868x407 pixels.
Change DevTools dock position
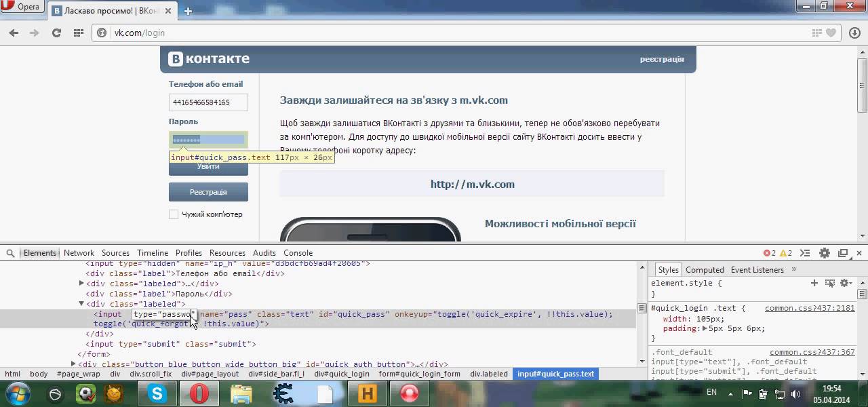843,253
